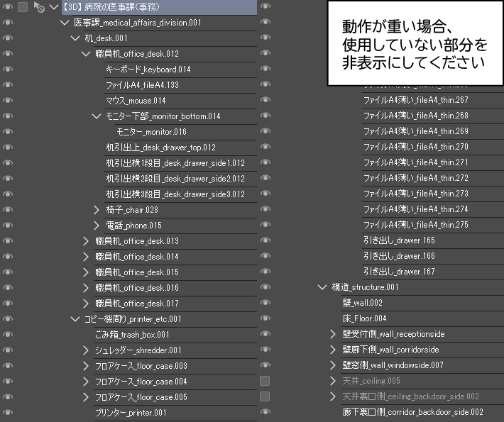Toggle eye icon for ファイルA4薄い_fileA4_thin.270

pyautogui.click(x=265, y=146)
